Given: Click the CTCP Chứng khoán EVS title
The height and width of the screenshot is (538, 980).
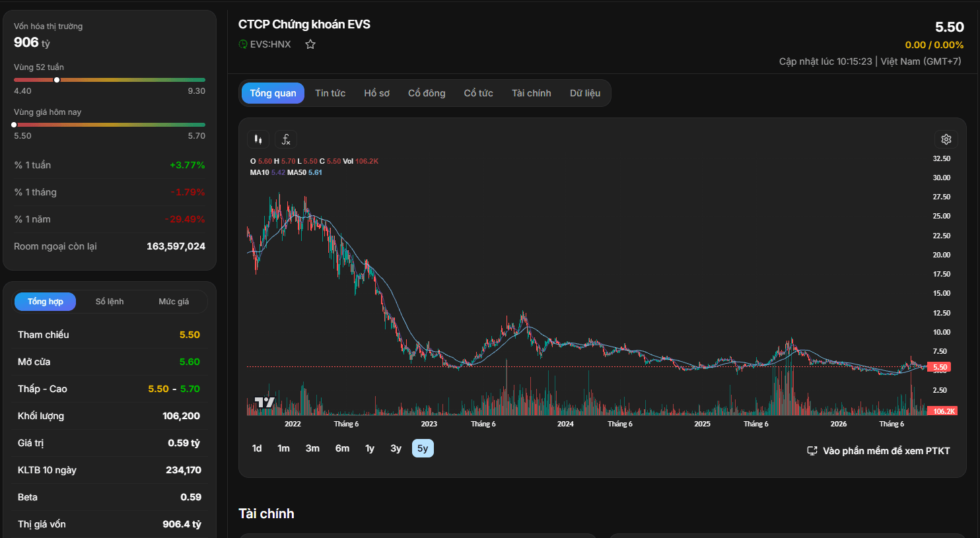Looking at the screenshot, I should click(x=304, y=24).
